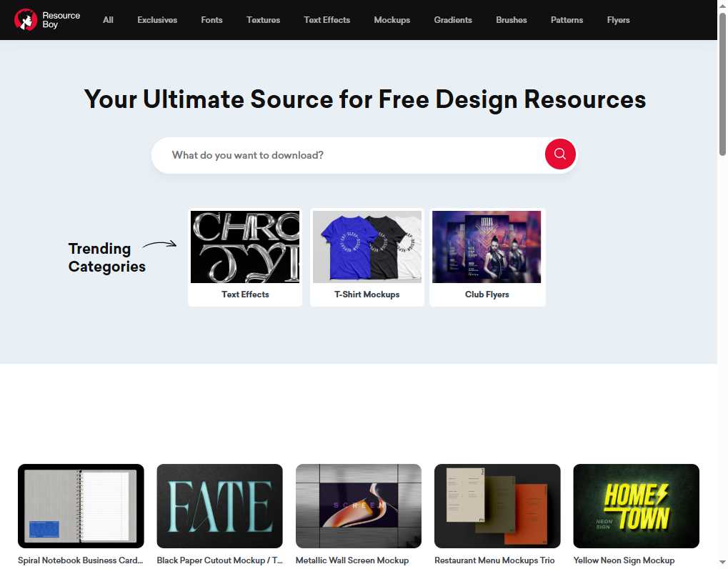Open the Exclusives section

(x=156, y=20)
